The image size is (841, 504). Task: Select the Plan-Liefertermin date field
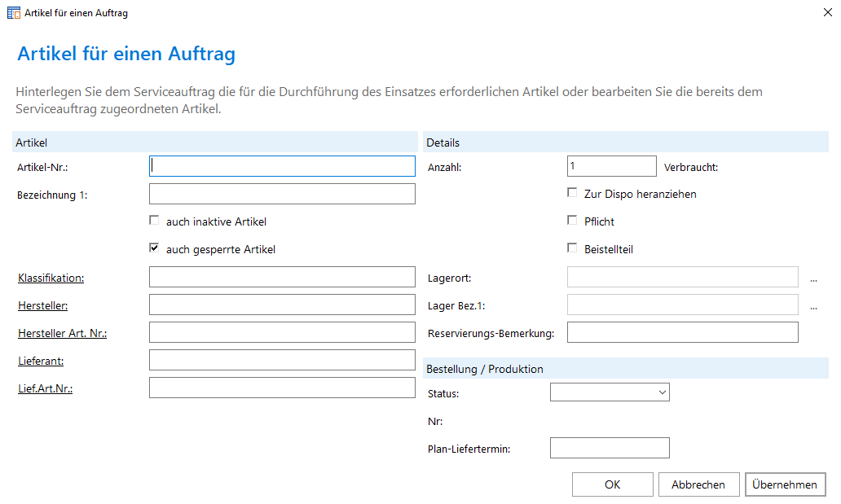pyautogui.click(x=610, y=449)
